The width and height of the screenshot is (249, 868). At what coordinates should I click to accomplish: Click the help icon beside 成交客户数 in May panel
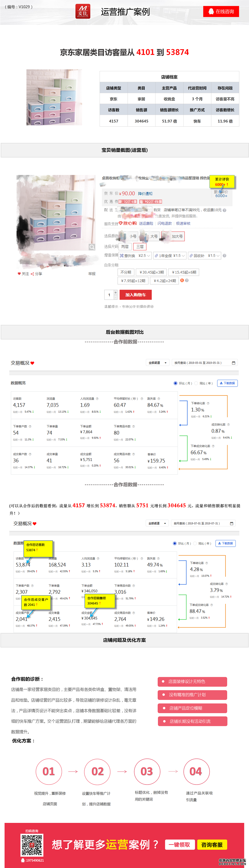(30, 454)
